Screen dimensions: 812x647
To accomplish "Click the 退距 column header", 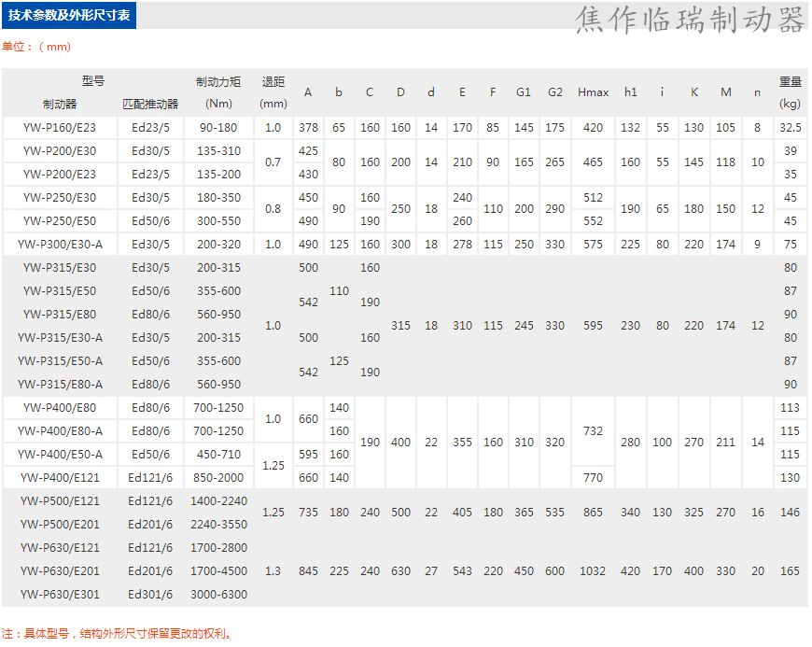I will [273, 81].
